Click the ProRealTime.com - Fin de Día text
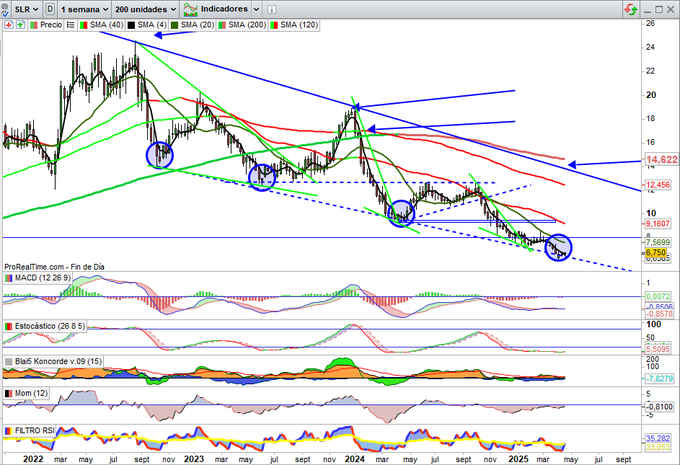The image size is (680, 465). point(54,267)
